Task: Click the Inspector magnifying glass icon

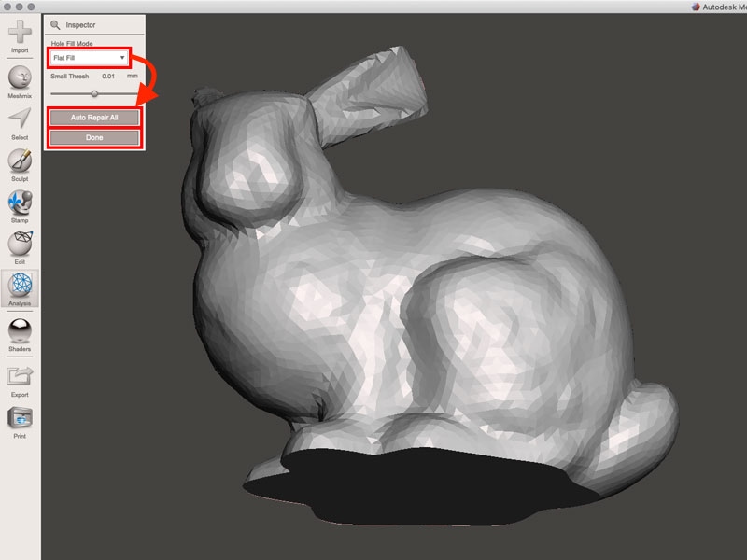Action: [56, 25]
